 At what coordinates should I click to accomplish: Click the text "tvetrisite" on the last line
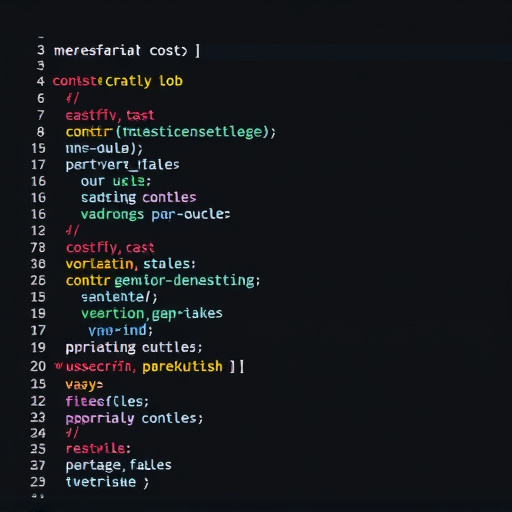pyautogui.click(x=101, y=482)
